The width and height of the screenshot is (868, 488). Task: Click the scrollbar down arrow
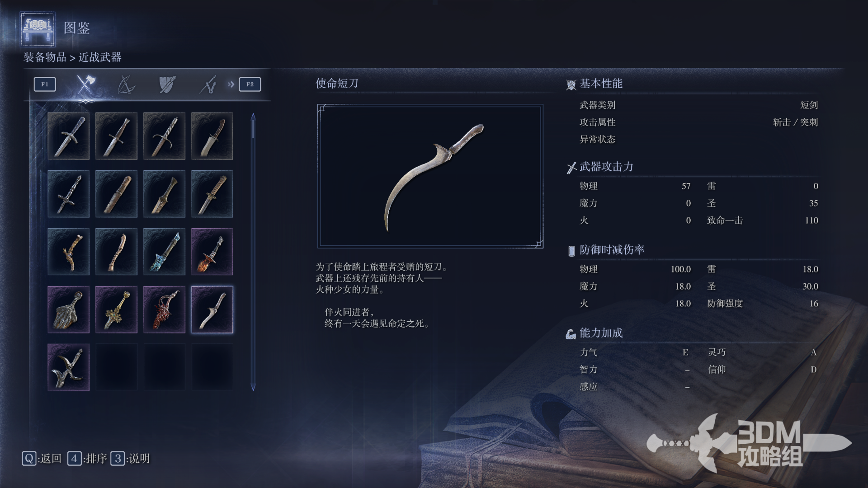click(253, 387)
